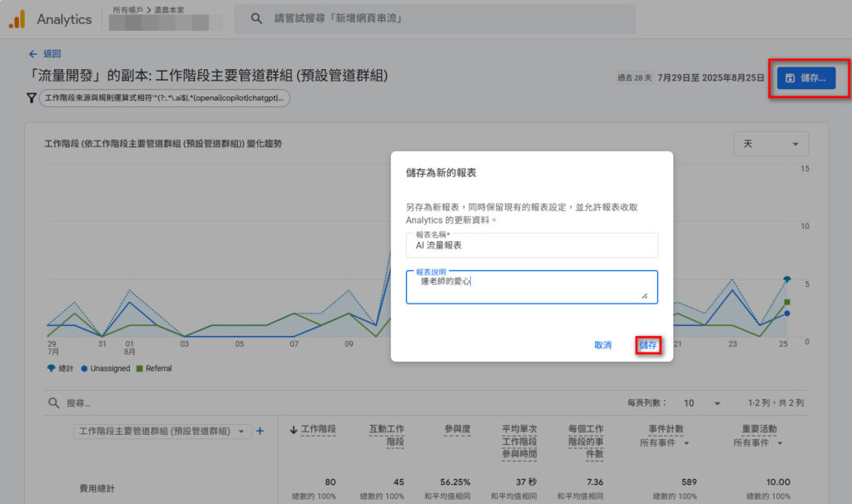Click the 報表名稱 input field
Image resolution: width=852 pixels, height=504 pixels.
tap(532, 246)
